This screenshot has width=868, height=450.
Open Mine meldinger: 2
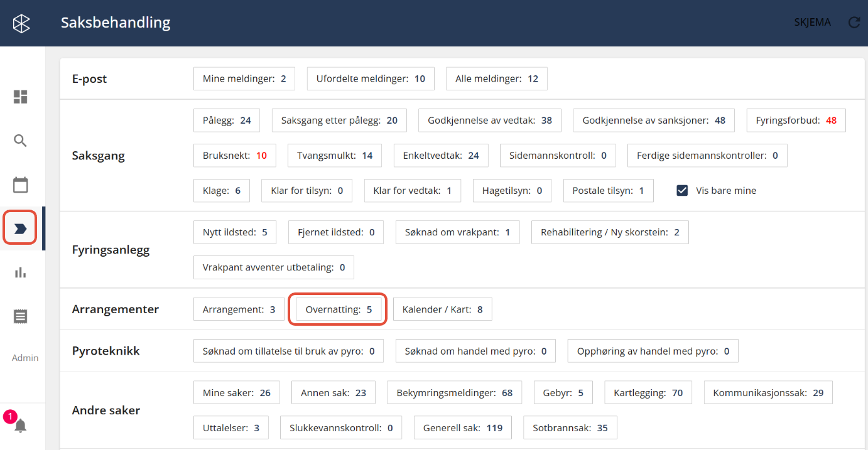coord(244,79)
